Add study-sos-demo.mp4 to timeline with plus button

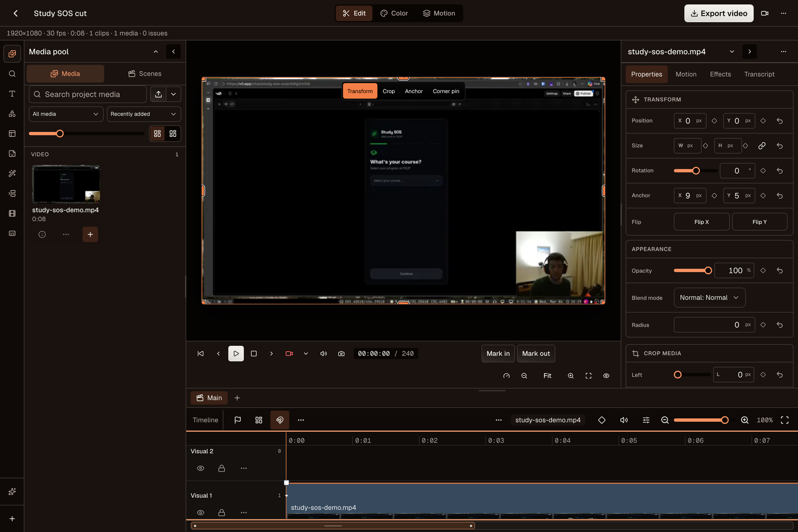pos(90,234)
